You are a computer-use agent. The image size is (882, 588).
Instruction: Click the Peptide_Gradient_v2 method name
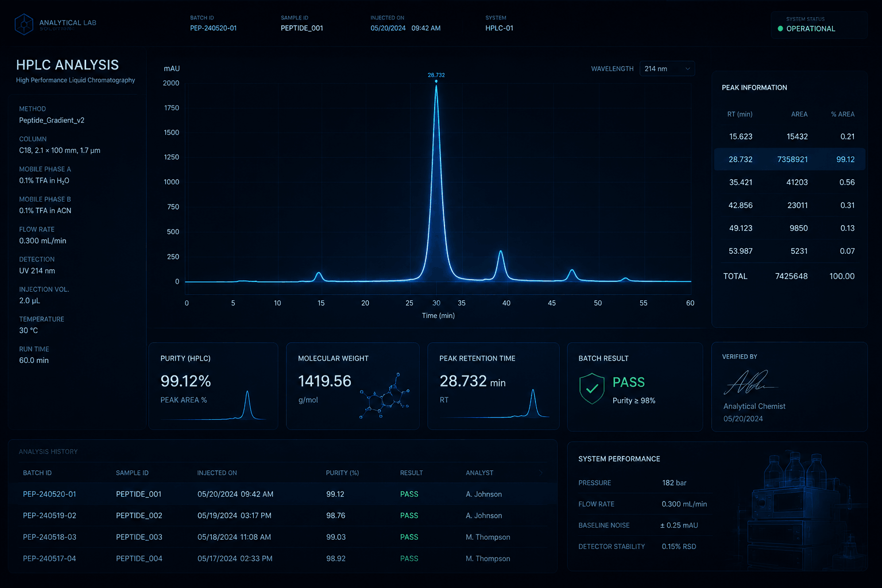point(52,121)
